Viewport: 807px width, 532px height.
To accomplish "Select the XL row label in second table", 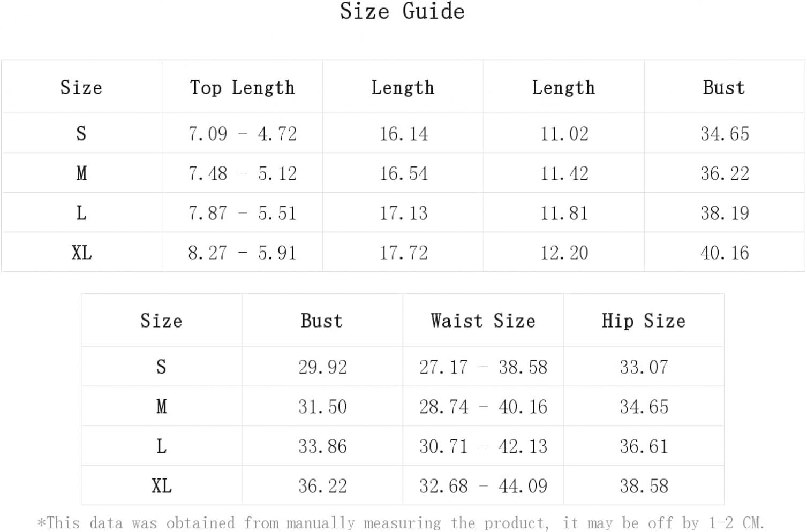I will click(162, 486).
